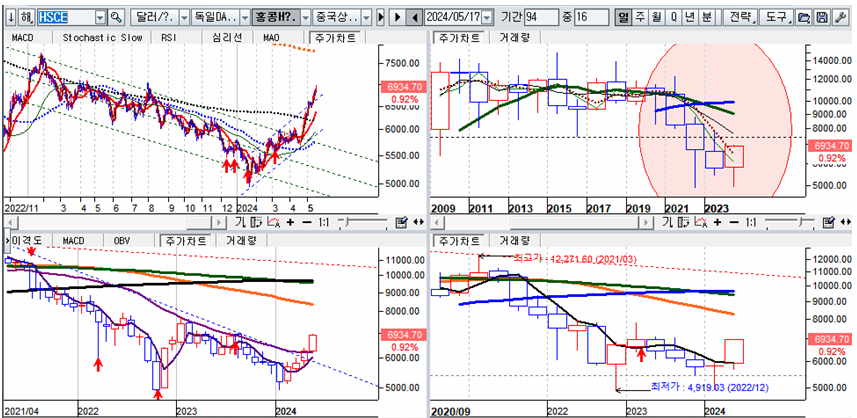The image size is (857, 418).
Task: Open the dropdown arrow next to 홍콩H?.
Action: click(306, 17)
